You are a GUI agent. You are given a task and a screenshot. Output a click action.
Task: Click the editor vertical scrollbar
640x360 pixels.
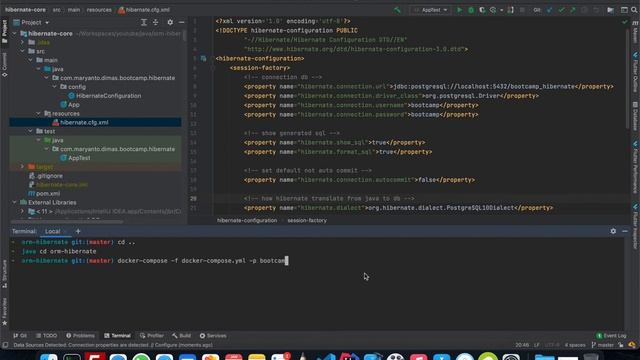coord(627,78)
